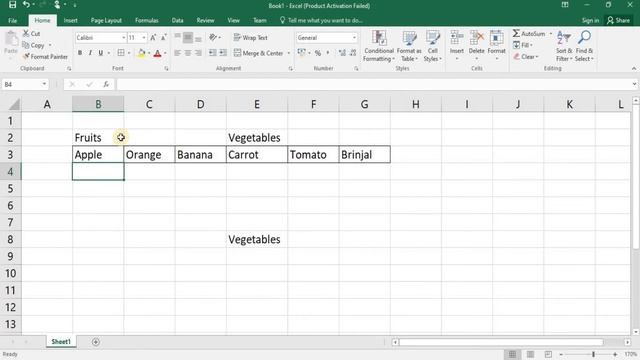Insert cells with the Insert button
This screenshot has width=640, height=360.
click(x=456, y=46)
